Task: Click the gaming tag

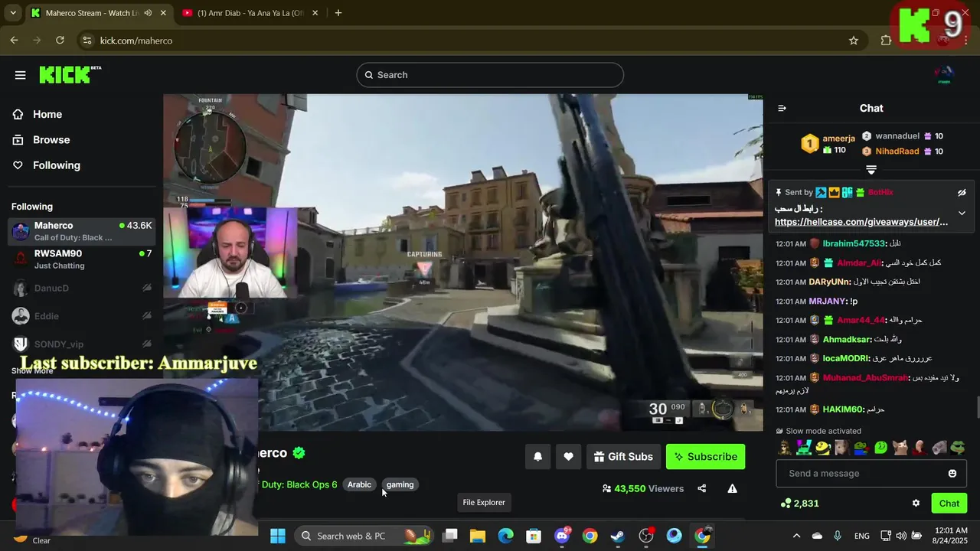Action: tap(400, 484)
